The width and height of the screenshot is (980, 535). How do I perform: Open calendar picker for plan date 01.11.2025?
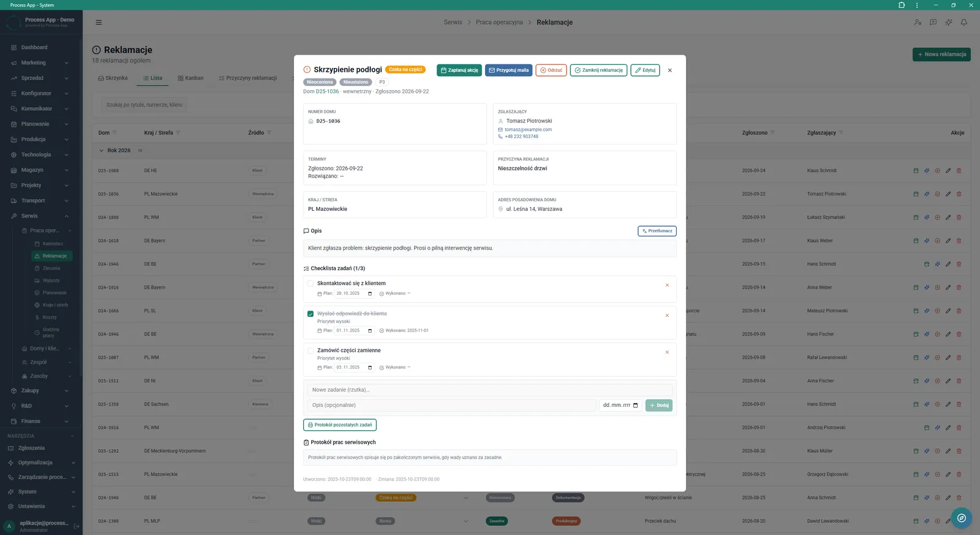(370, 331)
